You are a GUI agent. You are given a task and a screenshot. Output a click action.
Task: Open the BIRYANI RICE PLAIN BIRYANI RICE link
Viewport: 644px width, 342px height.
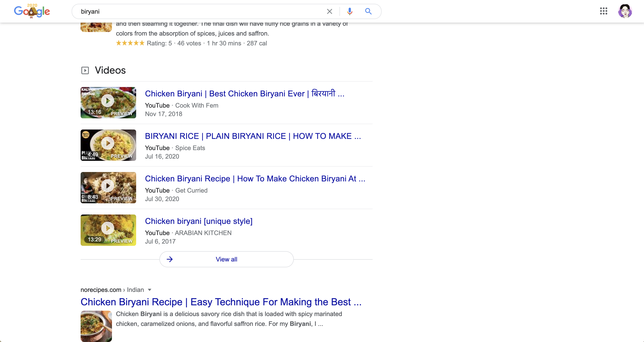coord(253,136)
